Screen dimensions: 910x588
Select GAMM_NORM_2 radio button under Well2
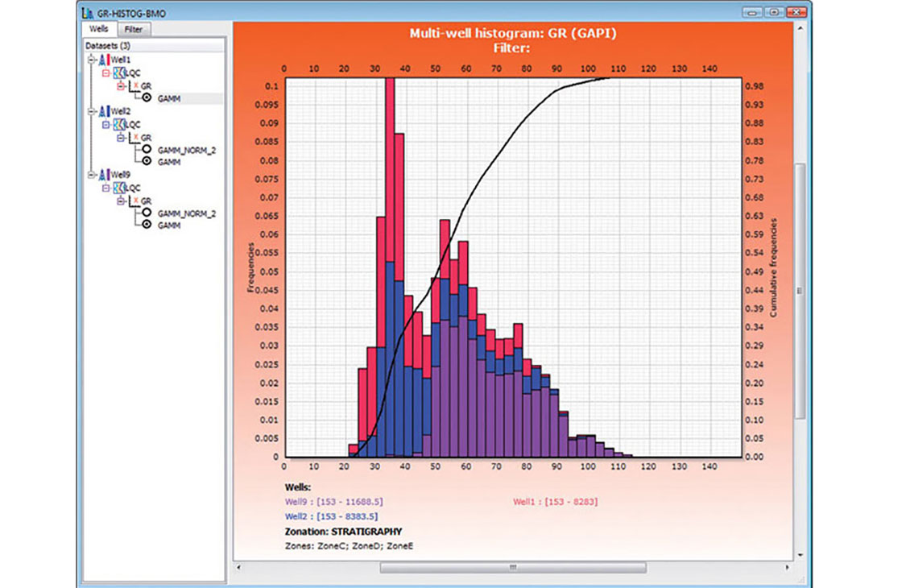tap(147, 150)
